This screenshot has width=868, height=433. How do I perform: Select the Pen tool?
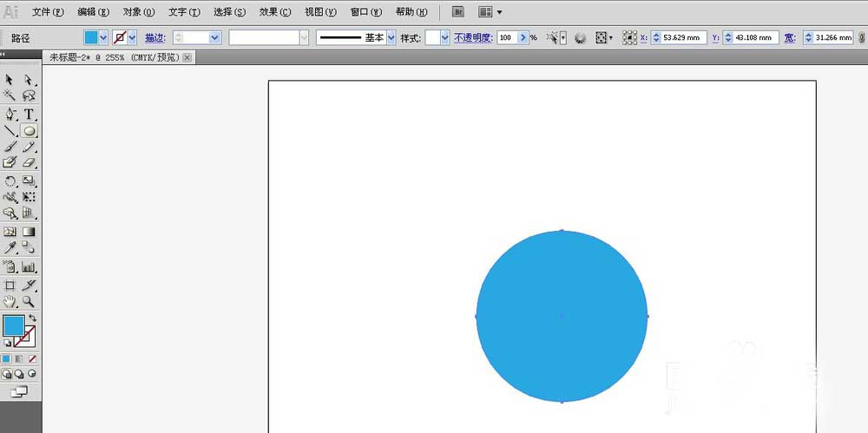click(x=10, y=115)
